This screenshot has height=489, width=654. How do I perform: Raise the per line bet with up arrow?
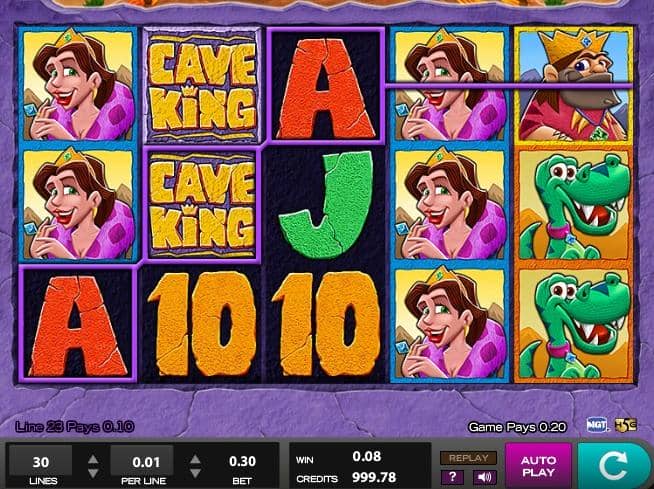[x=195, y=459]
